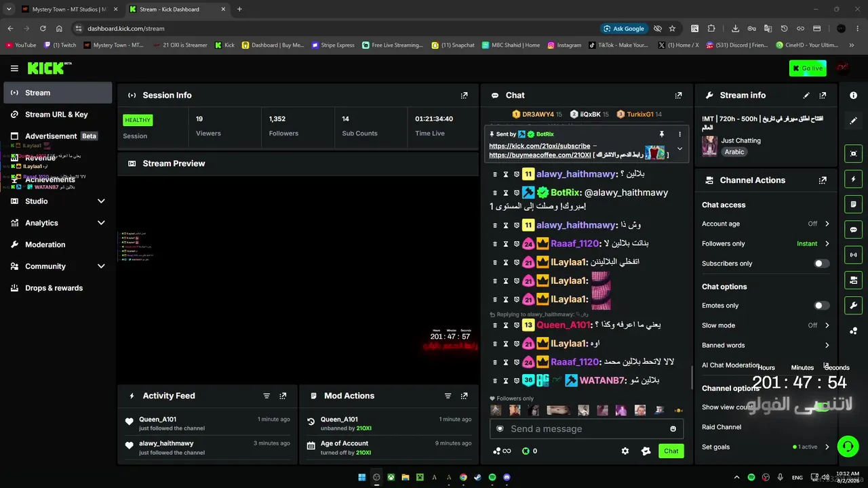The width and height of the screenshot is (868, 488).
Task: Toggle the broadcast signal panel icon
Action: click(x=854, y=255)
